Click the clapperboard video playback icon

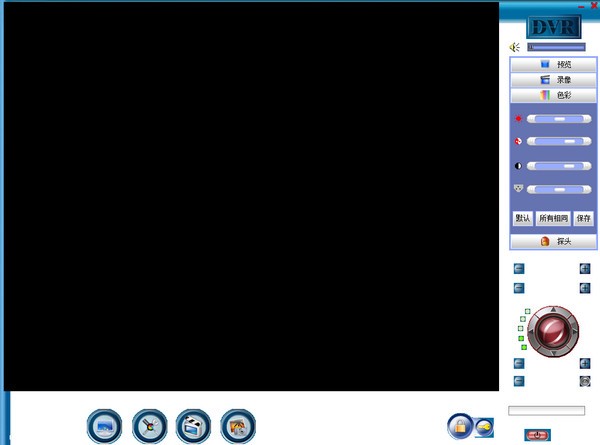[193, 426]
